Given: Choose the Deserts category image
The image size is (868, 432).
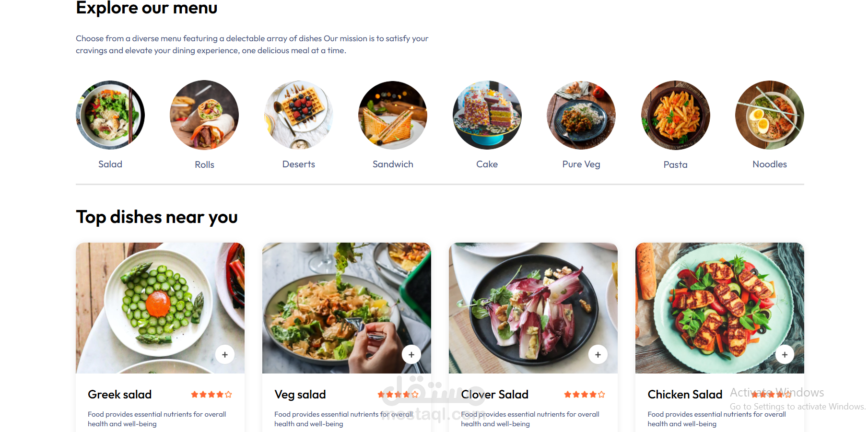Looking at the screenshot, I should tap(299, 115).
